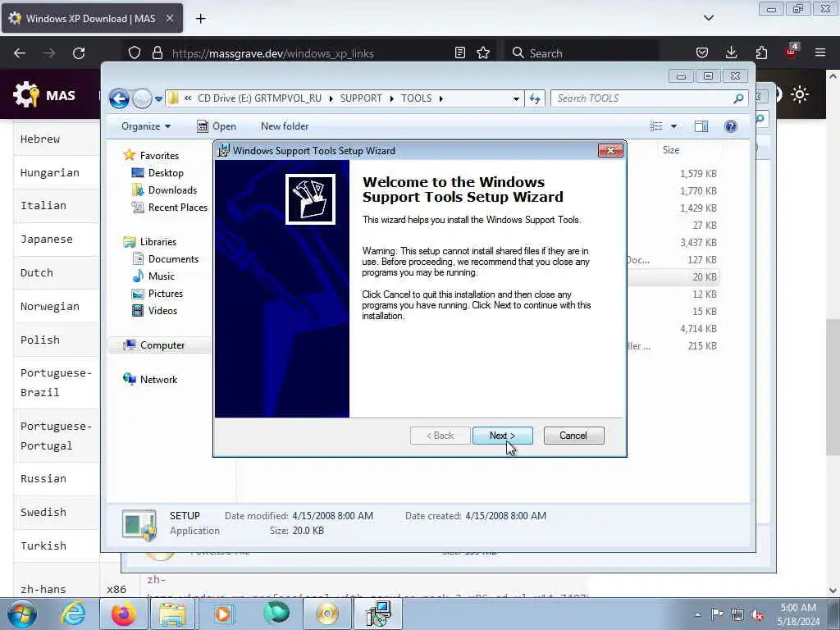Click Open in the Explorer toolbar
Viewport: 840px width, 630px height.
point(217,126)
